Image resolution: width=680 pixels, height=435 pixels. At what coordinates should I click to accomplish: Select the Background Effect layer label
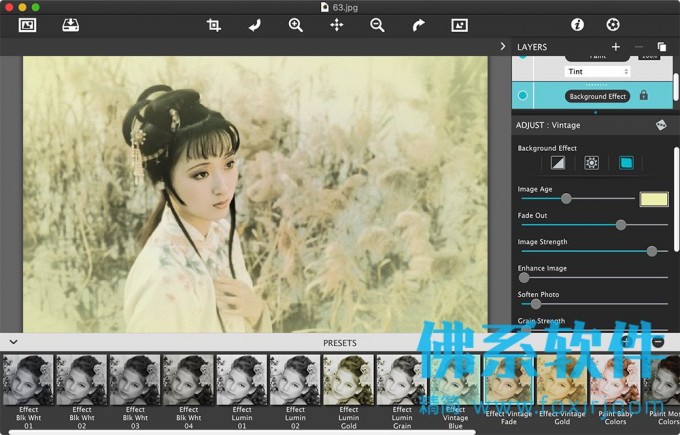[597, 96]
